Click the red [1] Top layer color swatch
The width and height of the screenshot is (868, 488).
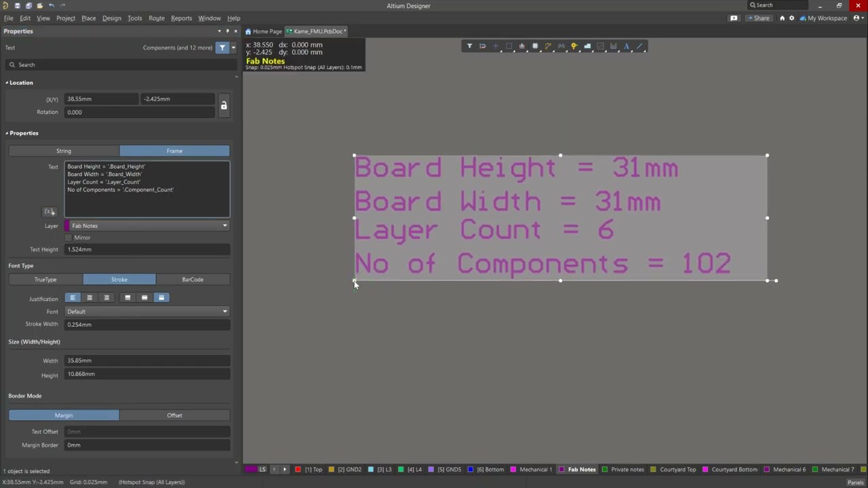click(298, 470)
